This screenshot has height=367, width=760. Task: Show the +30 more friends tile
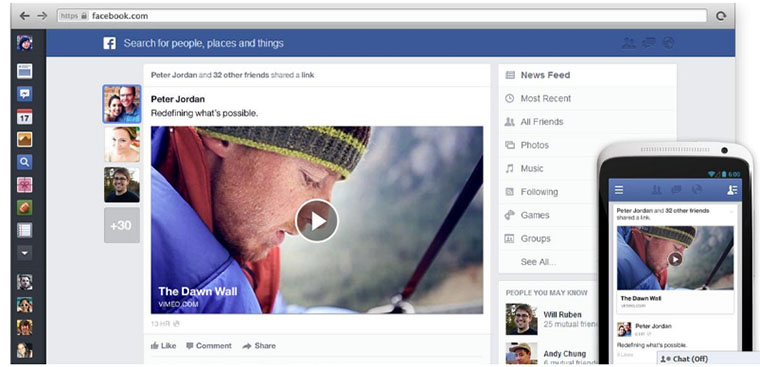122,225
